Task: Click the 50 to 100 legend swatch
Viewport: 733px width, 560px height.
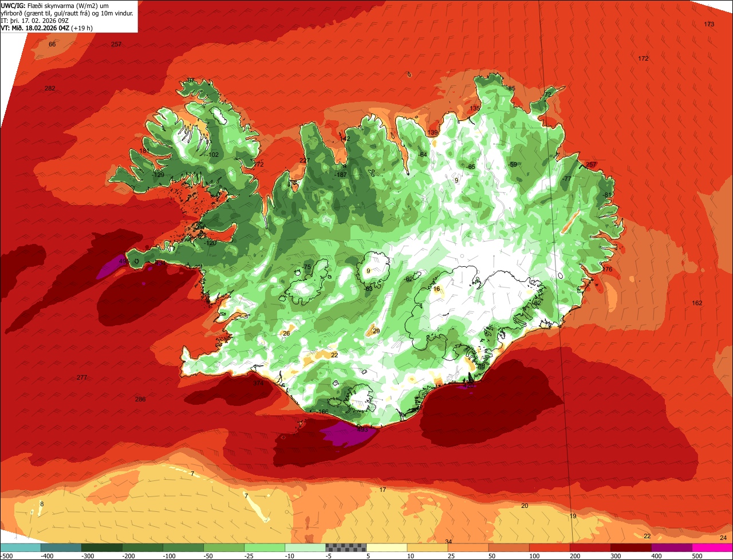Action: [508, 547]
